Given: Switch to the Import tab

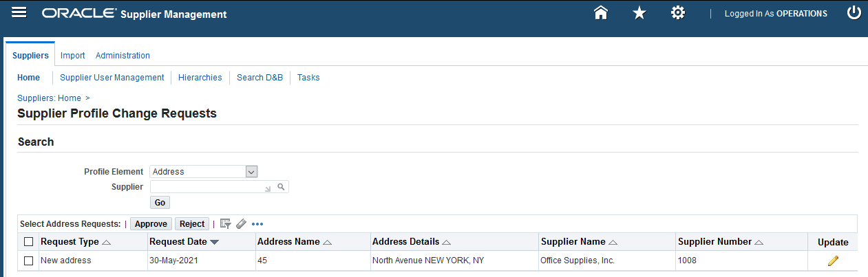Looking at the screenshot, I should 72,56.
